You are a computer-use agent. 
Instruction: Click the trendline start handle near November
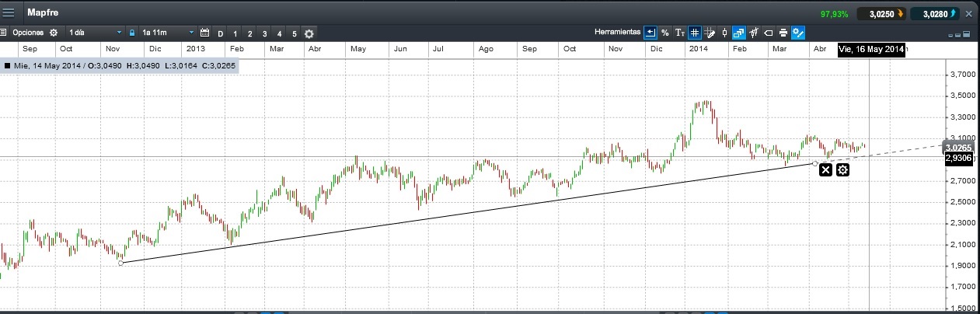pyautogui.click(x=120, y=263)
